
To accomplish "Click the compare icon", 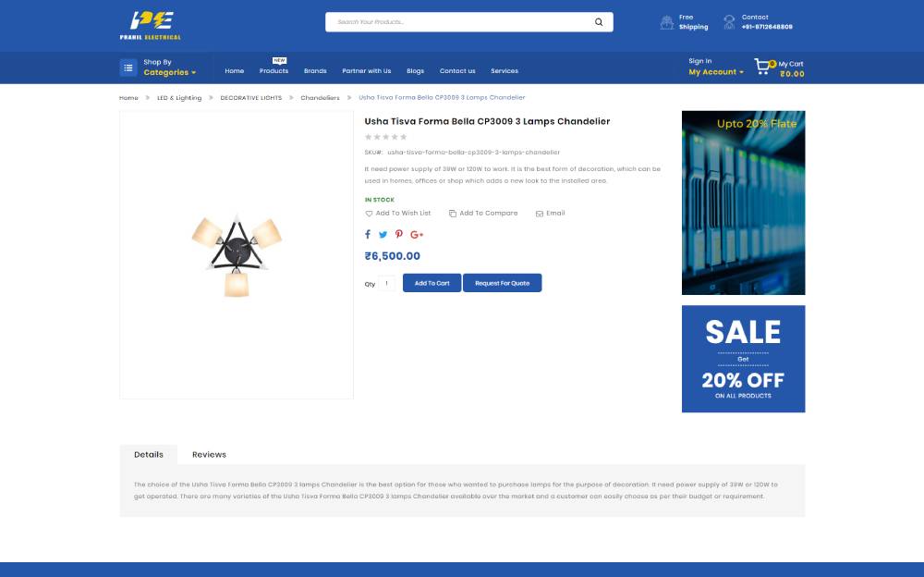I will tap(453, 214).
